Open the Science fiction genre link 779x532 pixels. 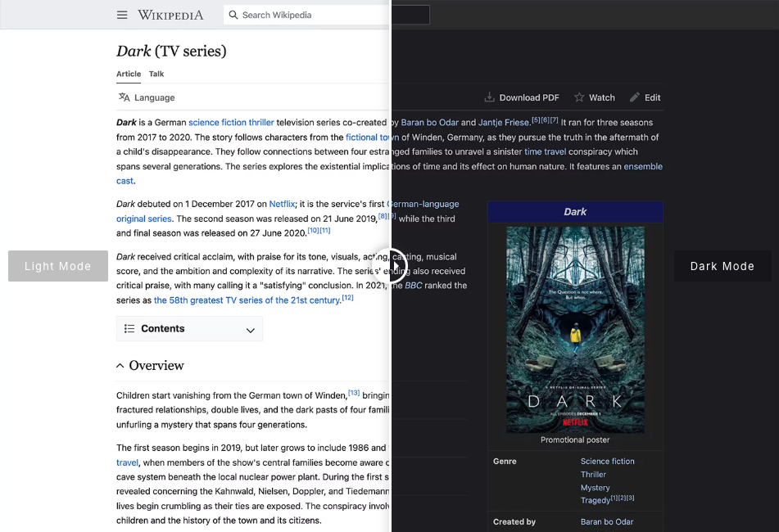pyautogui.click(x=608, y=461)
